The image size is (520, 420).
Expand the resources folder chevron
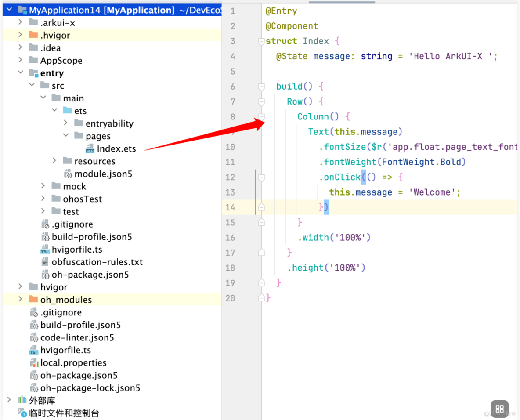click(54, 161)
